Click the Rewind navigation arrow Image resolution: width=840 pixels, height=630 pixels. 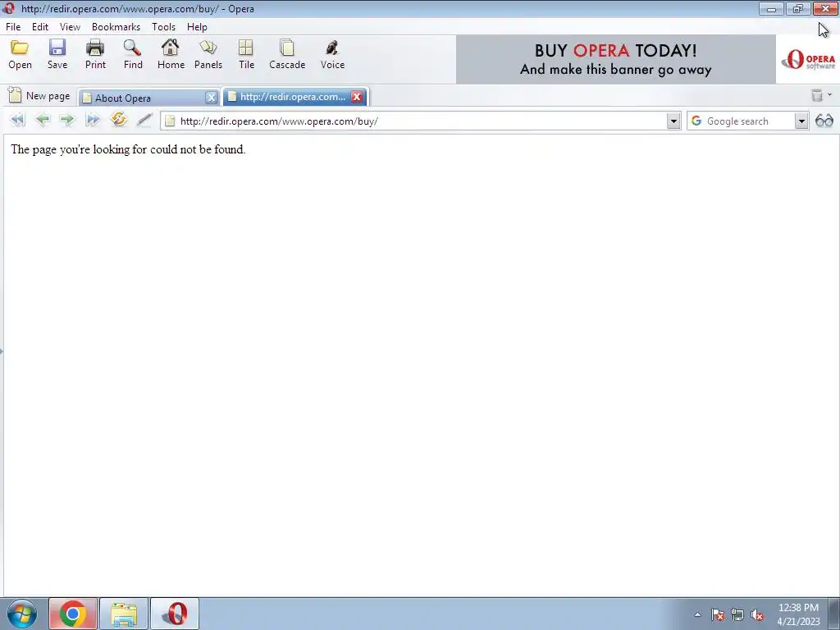pos(17,120)
